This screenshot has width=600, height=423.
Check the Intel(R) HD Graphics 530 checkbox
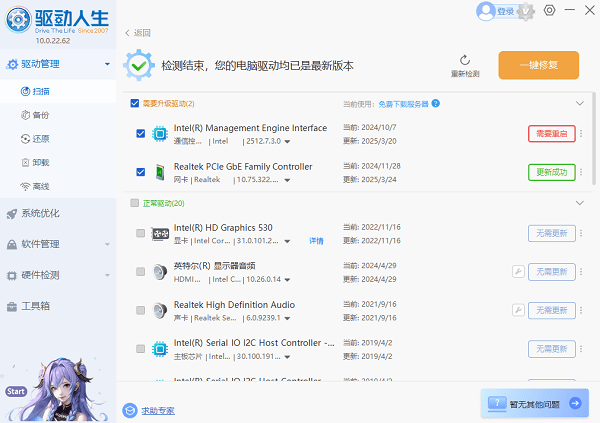coord(140,233)
